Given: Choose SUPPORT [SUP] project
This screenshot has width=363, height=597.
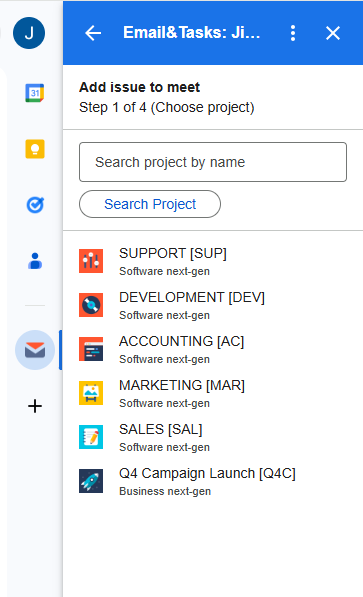Looking at the screenshot, I should [x=173, y=254].
